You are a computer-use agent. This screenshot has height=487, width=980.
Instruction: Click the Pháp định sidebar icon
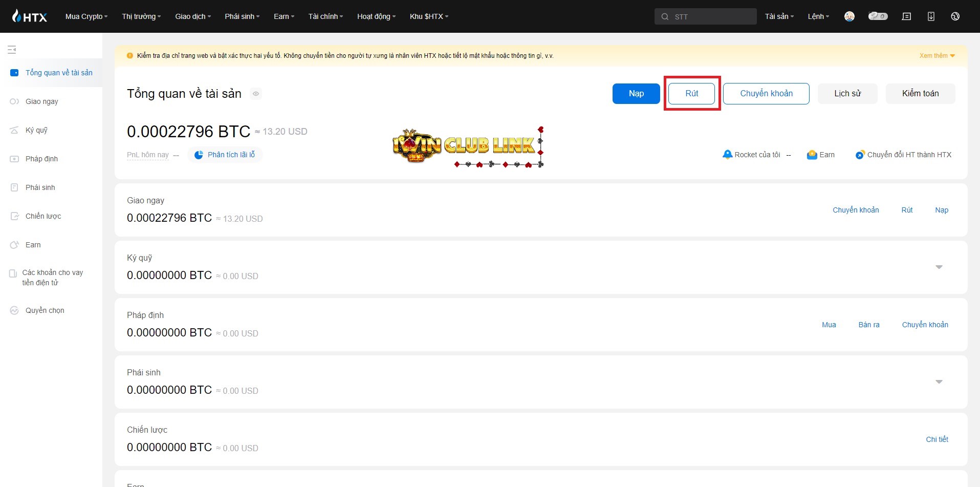(14, 159)
